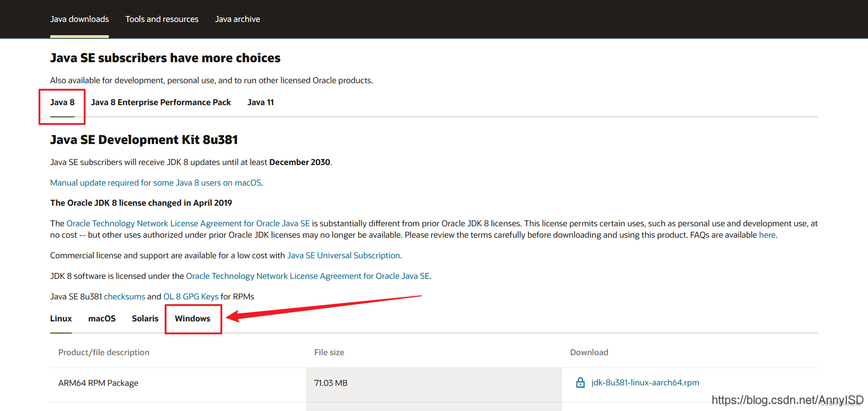
Task: Select the Java 8 tab
Action: coord(62,102)
